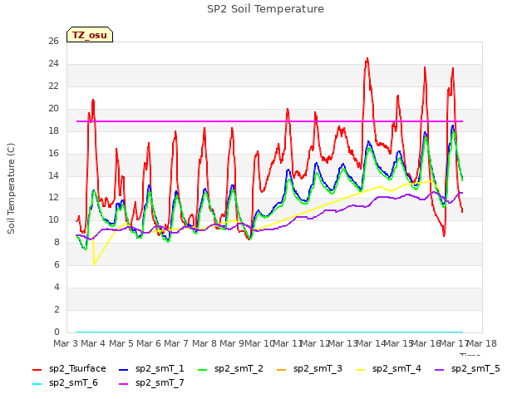Toggle sp2_smT_5 legend entry
This screenshot has height=399, width=532.
point(467,369)
